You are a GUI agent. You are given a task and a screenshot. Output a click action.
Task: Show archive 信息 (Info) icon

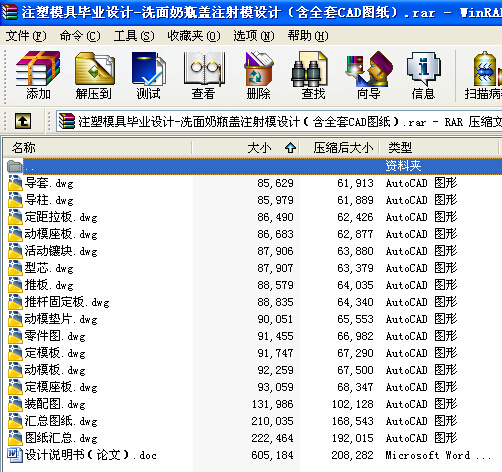(x=423, y=68)
